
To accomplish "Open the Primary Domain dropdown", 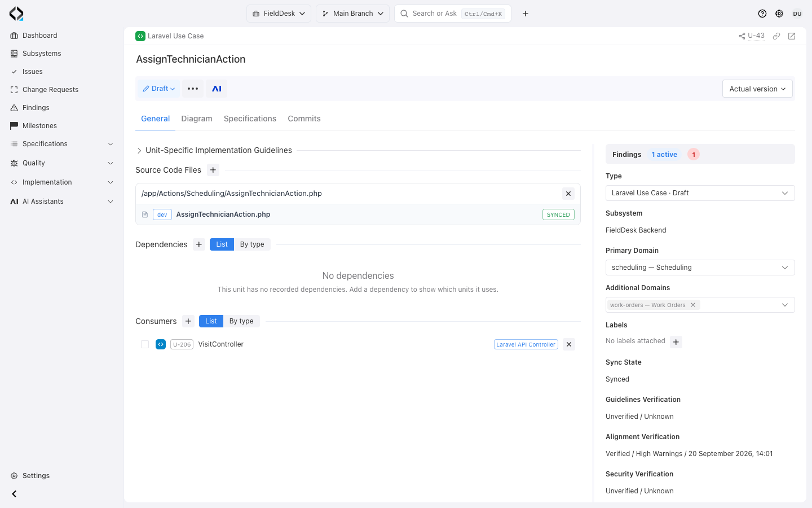I will coord(700,268).
